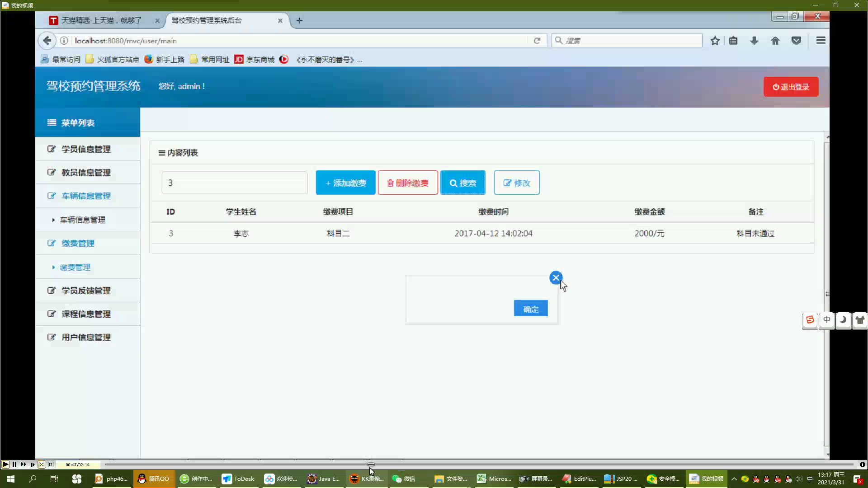
Task: Click the 确定 confirm button in dialog
Action: pyautogui.click(x=531, y=309)
